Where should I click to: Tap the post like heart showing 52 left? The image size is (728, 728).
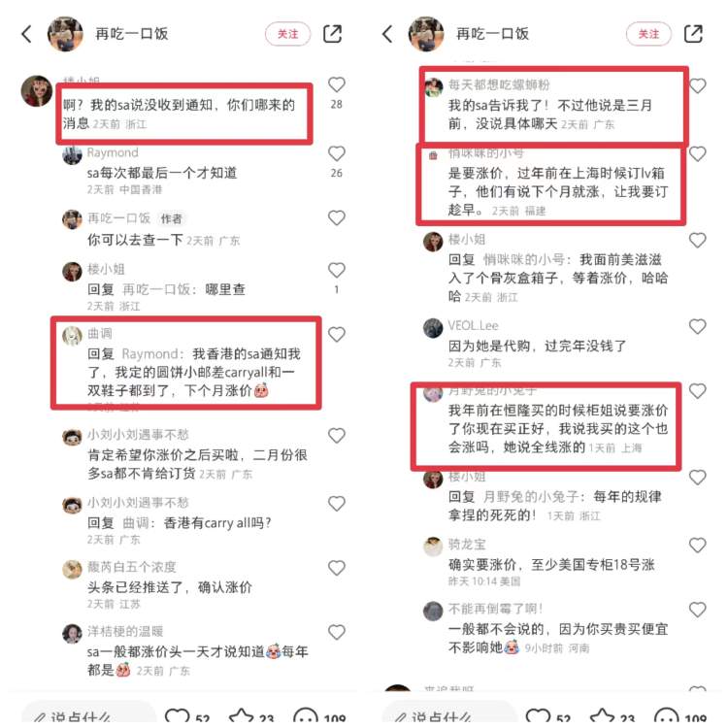187,717
